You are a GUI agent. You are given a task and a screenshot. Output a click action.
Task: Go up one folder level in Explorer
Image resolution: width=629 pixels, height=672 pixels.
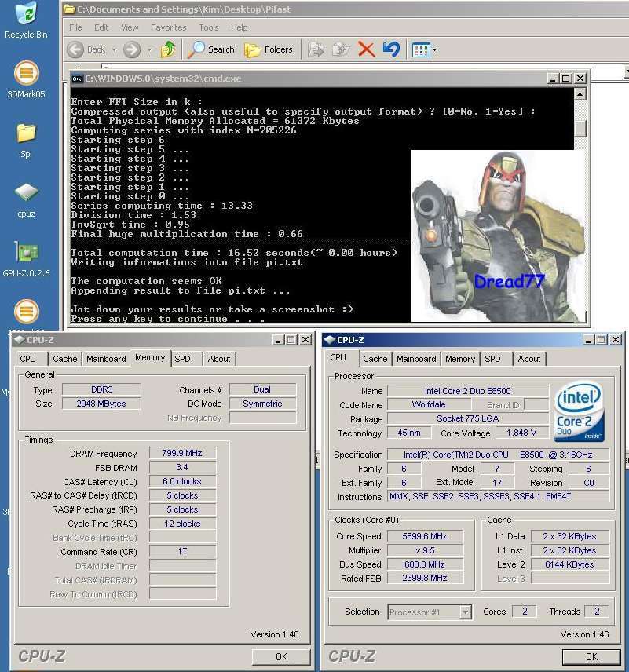point(168,49)
